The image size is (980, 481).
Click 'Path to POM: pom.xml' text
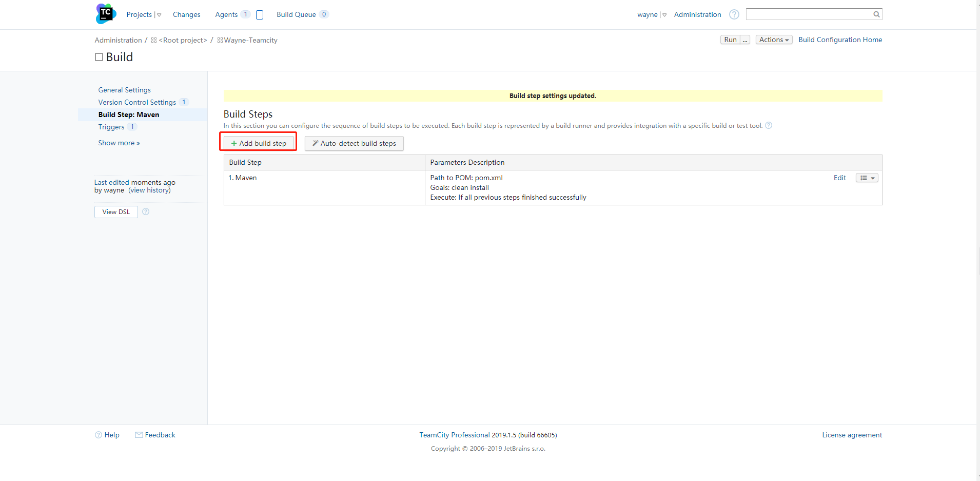[x=466, y=178]
